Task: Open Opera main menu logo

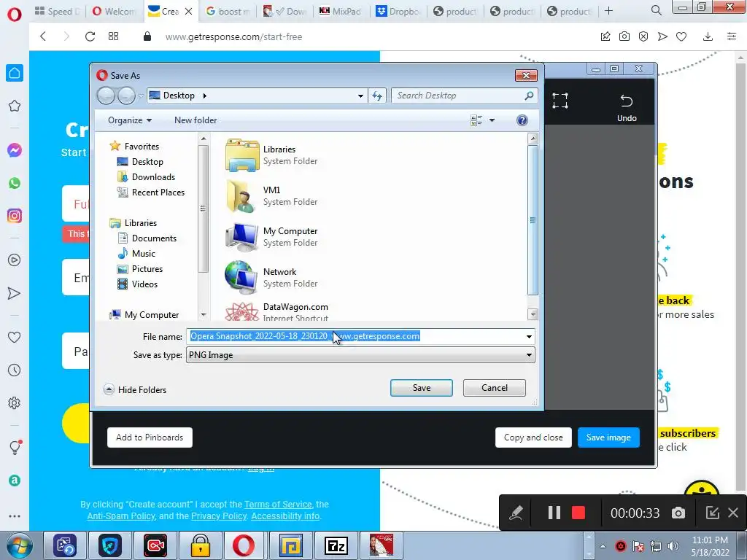Action: click(15, 15)
